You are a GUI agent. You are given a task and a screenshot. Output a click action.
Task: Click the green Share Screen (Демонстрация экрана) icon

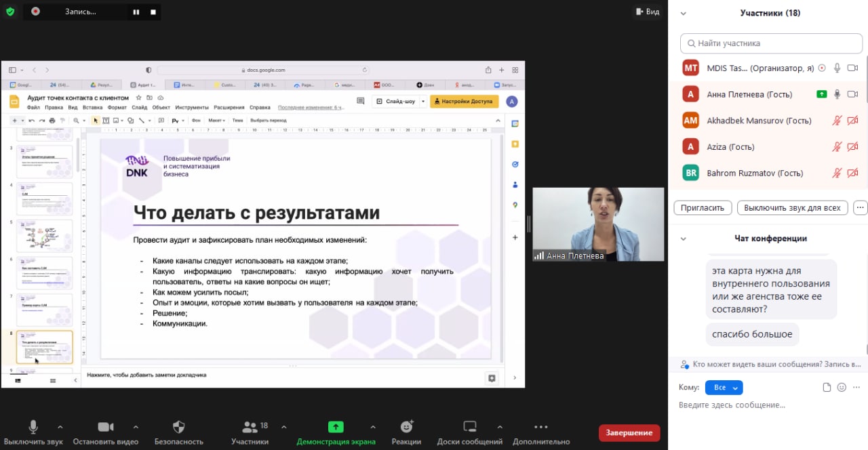(336, 427)
